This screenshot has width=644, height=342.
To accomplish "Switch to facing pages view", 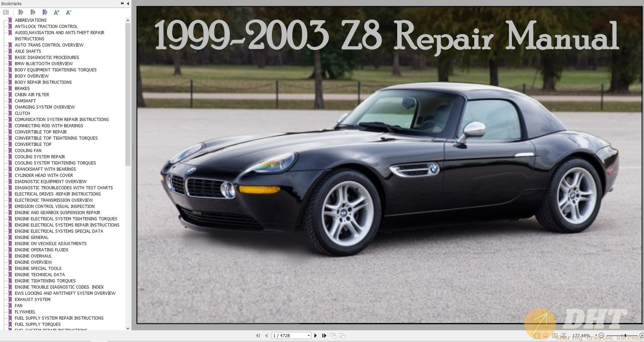I will tap(555, 335).
